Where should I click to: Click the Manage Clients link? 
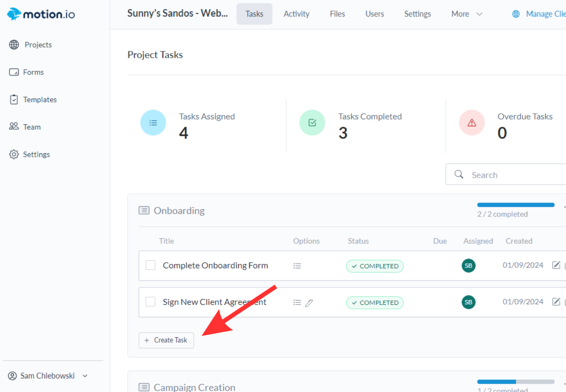(544, 14)
